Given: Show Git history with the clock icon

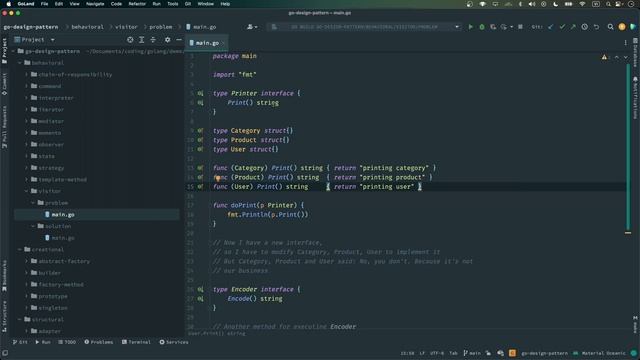Looking at the screenshot, I should tap(584, 27).
